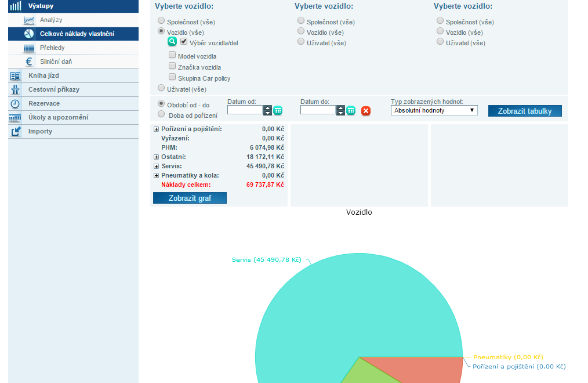Uncheck the Výběr vozidla/del checkbox

point(184,42)
